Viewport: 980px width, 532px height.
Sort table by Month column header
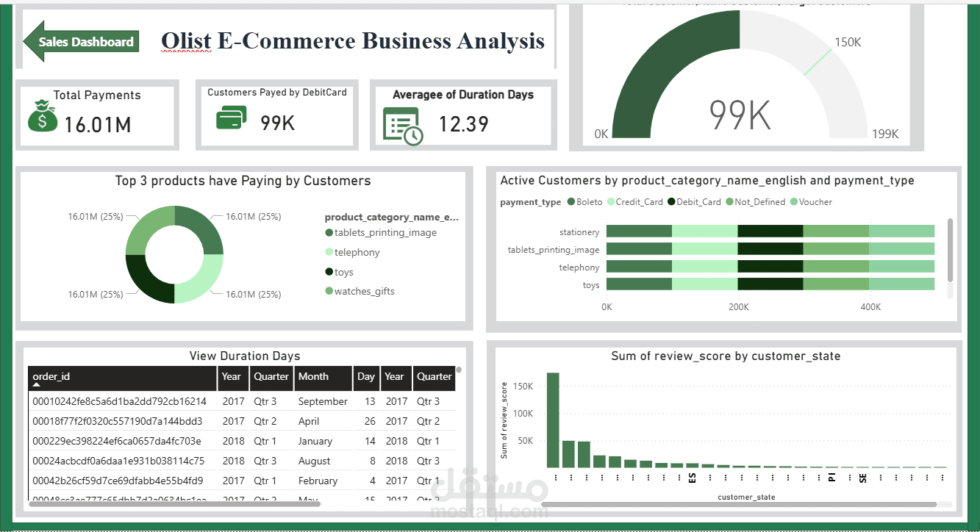click(323, 378)
